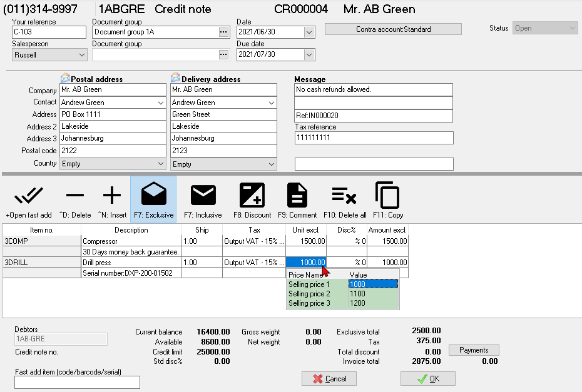The height and width of the screenshot is (392, 582).
Task: Open the Date dropdown calendar
Action: click(309, 33)
